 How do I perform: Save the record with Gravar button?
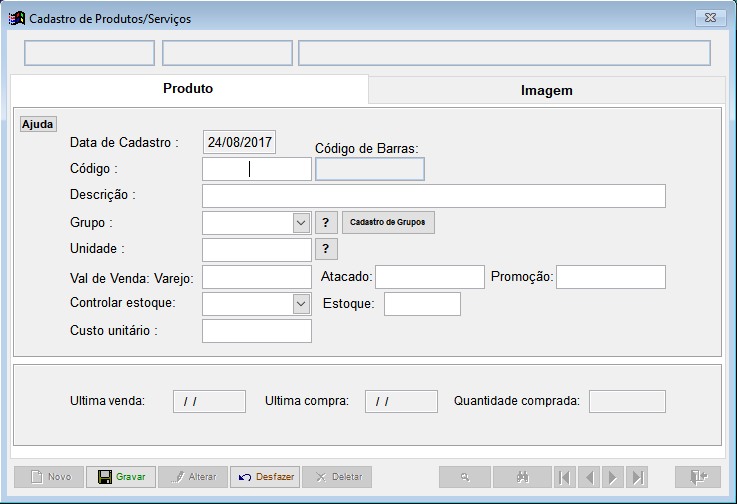[121, 477]
